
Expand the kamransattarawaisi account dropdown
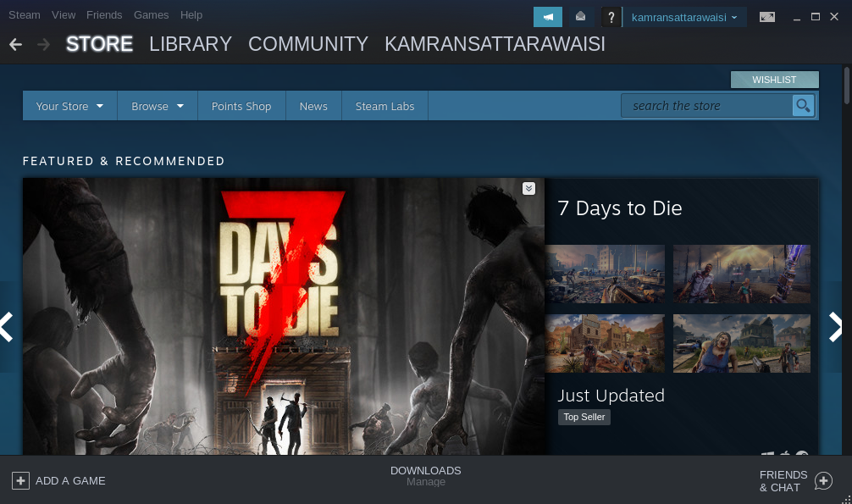684,18
